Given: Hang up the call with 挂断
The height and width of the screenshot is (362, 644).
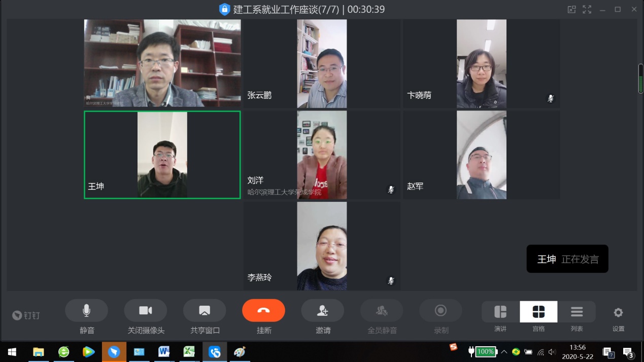Looking at the screenshot, I should click(x=263, y=310).
